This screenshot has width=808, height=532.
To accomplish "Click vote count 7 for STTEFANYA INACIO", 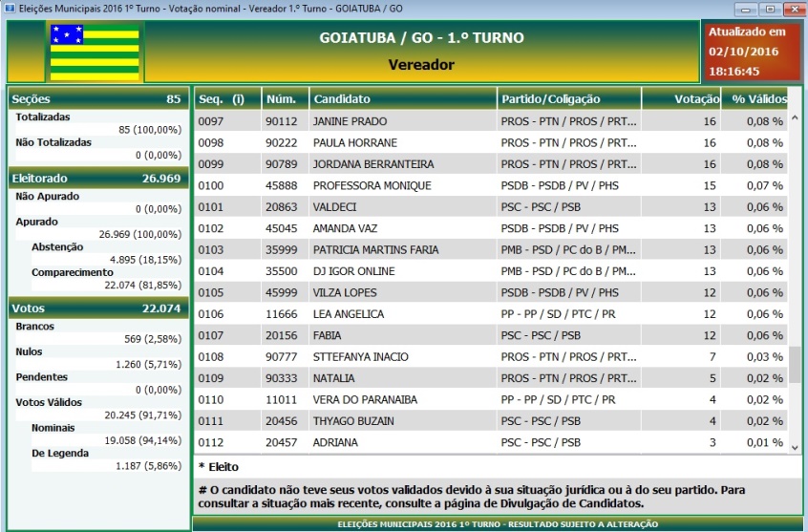I will click(712, 356).
